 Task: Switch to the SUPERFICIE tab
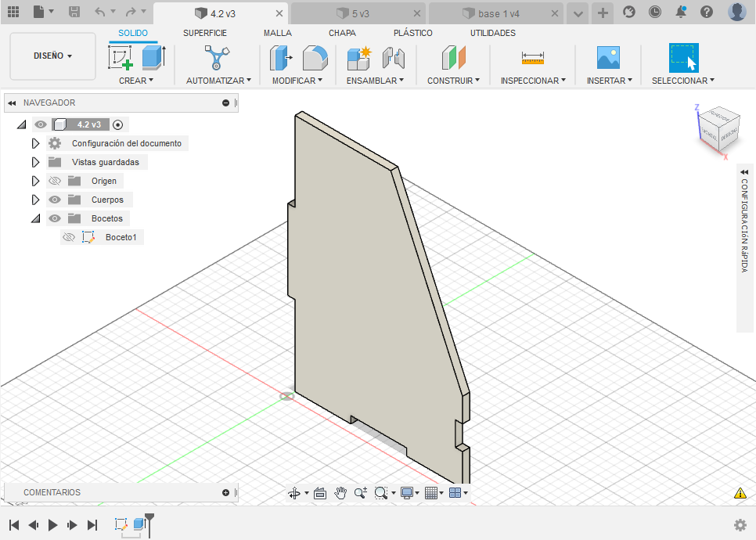click(x=205, y=33)
